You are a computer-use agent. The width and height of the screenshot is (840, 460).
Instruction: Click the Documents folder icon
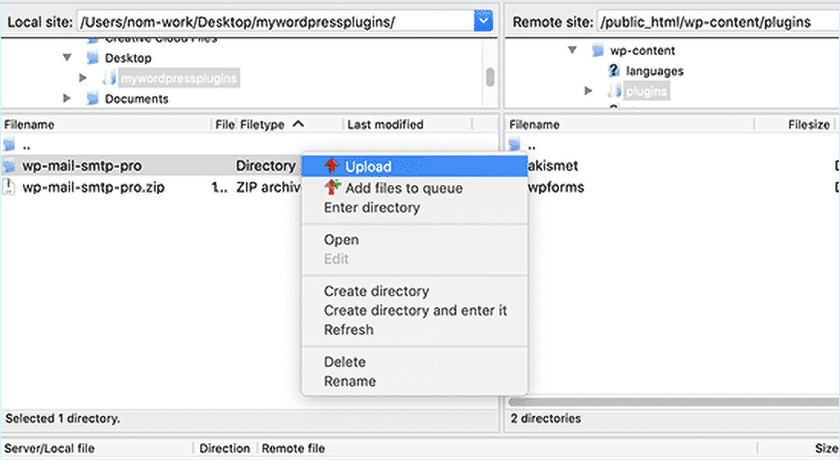point(92,98)
